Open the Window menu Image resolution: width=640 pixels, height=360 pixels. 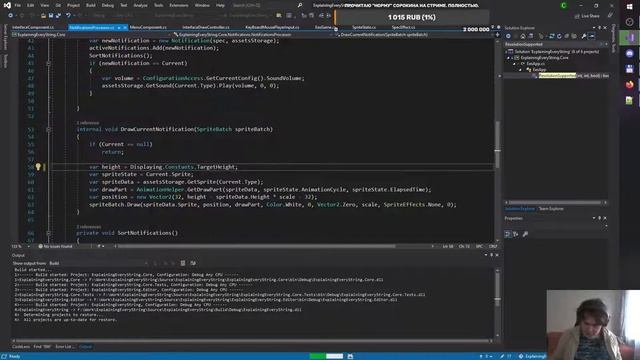click(x=202, y=5)
